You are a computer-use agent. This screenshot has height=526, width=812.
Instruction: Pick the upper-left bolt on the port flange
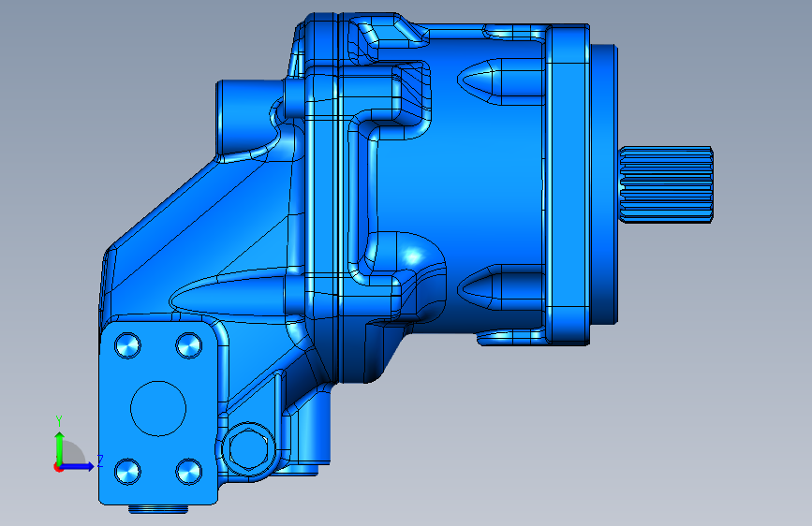[x=127, y=345]
